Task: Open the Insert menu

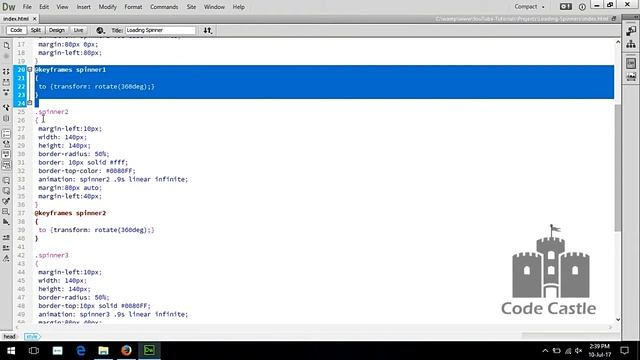Action: point(84,7)
